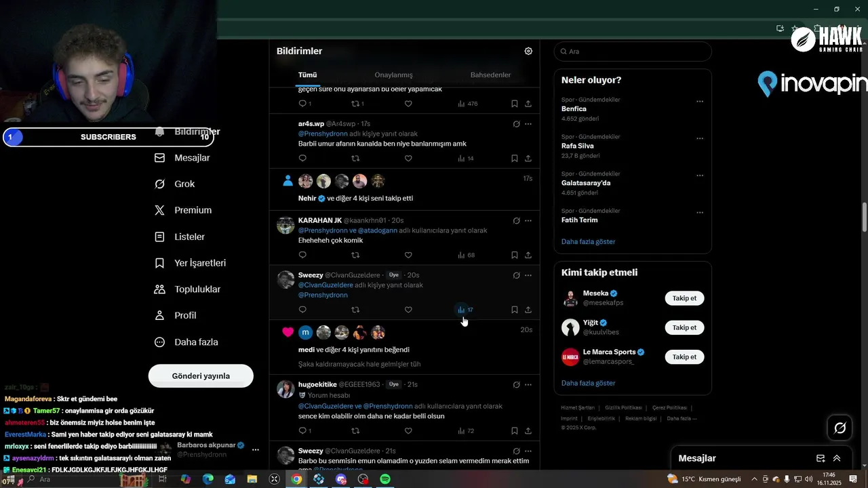Like the hugoekitike post
The height and width of the screenshot is (488, 868).
tap(408, 431)
